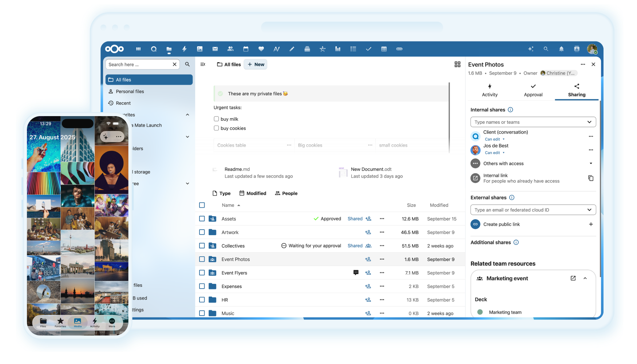Open the Contacts app from the top bar
637x364 pixels.
(230, 49)
